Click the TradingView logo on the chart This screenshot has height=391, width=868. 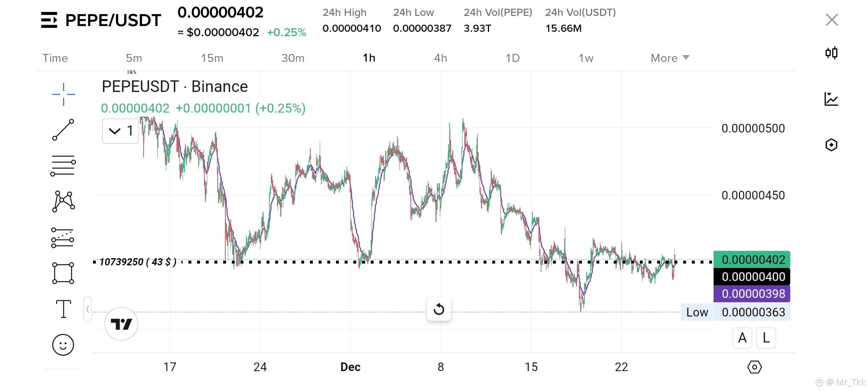click(x=122, y=323)
